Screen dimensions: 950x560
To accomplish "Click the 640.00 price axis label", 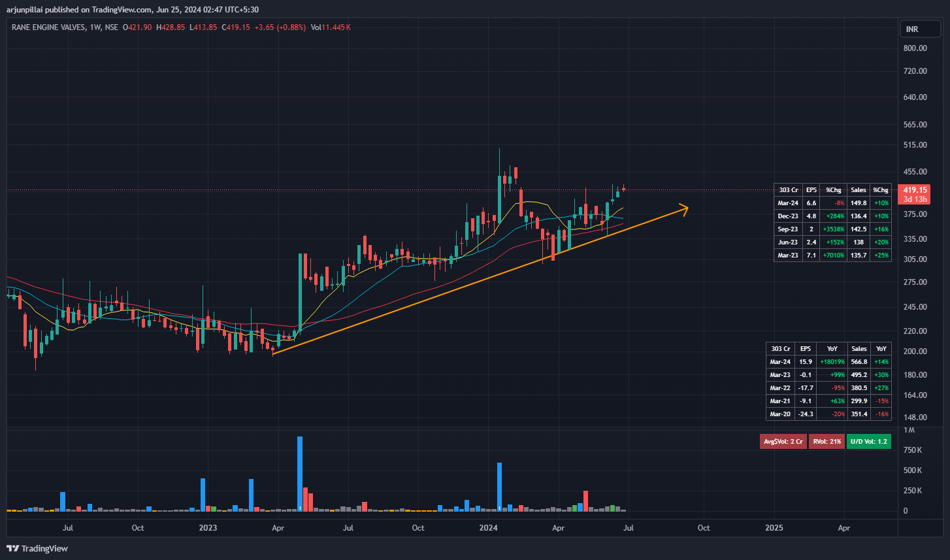I will 915,97.
